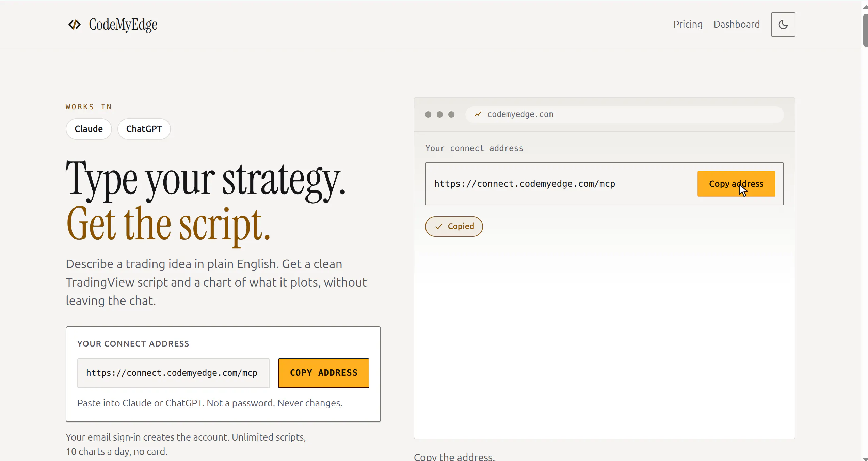The image size is (868, 461).
Task: Click the 'Copy the address.' caption
Action: click(x=454, y=457)
